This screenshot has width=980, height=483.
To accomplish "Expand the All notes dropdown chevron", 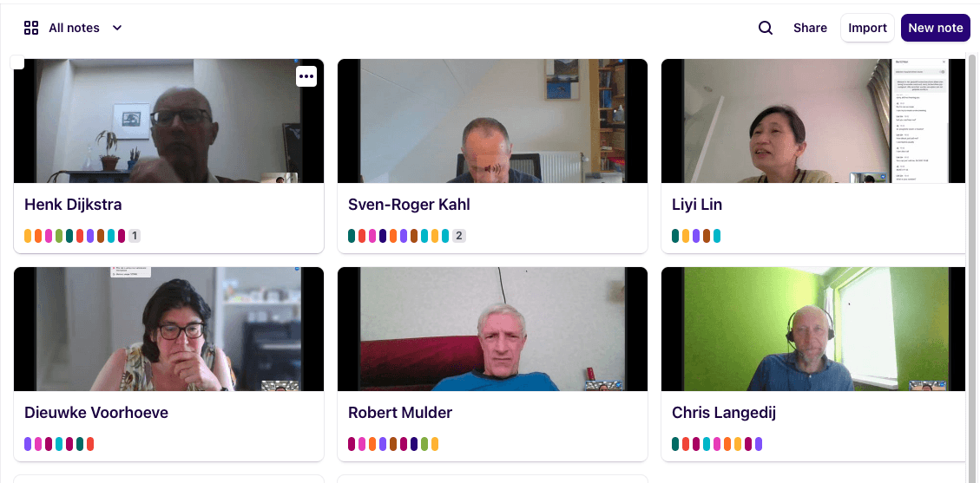I will pyautogui.click(x=117, y=28).
